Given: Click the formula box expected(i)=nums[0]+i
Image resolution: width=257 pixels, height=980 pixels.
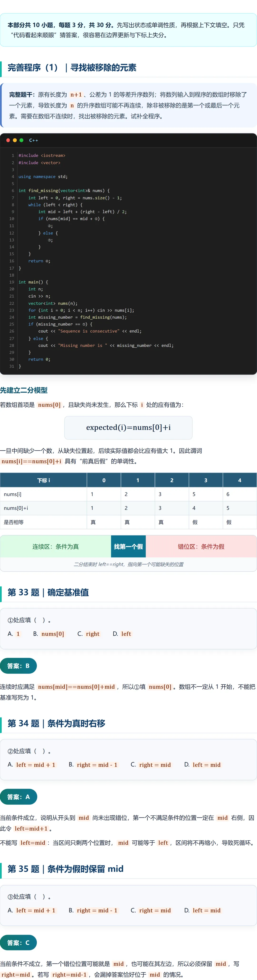Looking at the screenshot, I should [128, 428].
